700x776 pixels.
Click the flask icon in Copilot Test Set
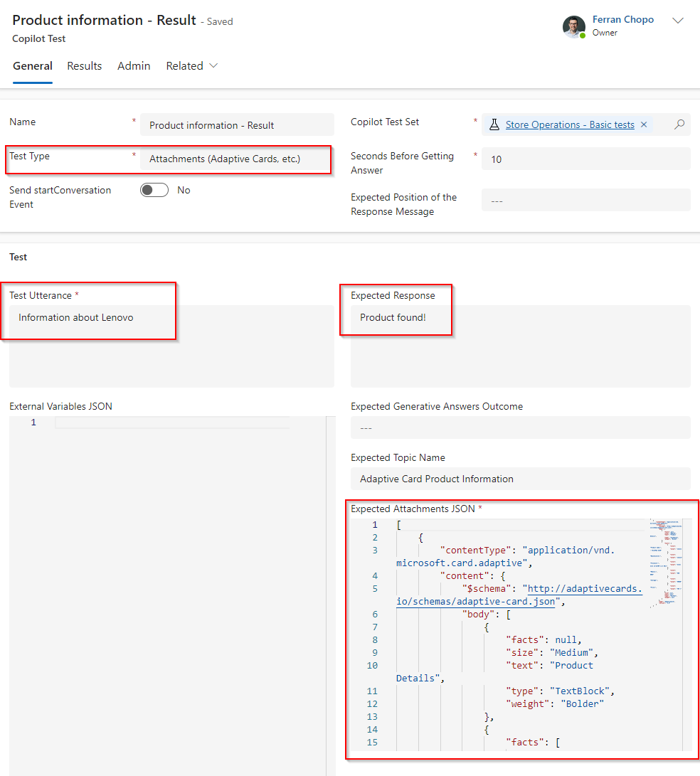click(494, 124)
